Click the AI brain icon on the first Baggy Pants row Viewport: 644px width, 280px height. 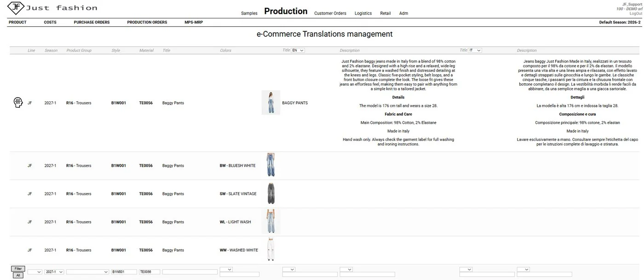tap(17, 103)
